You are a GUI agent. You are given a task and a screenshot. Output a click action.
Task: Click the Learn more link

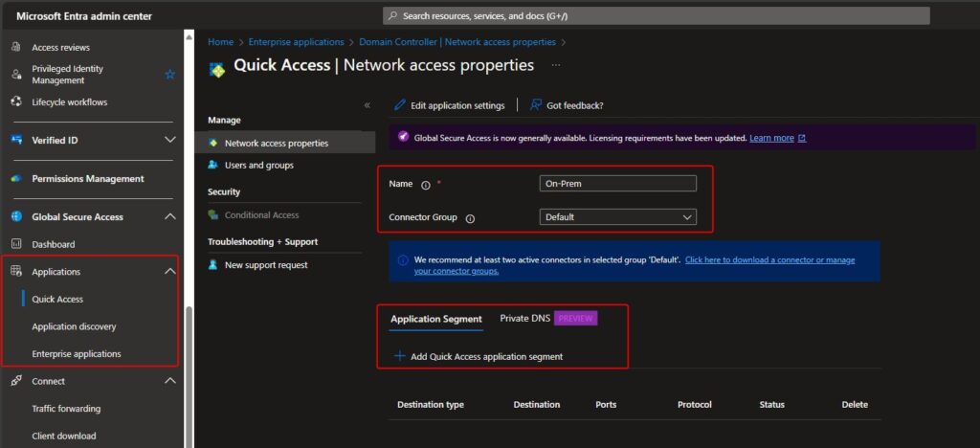772,138
